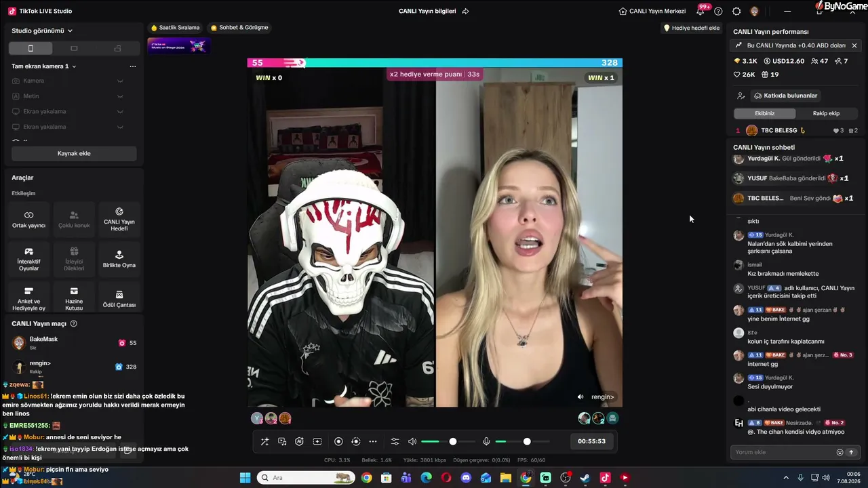Click the Katkıda bulunanlar button
Viewport: 868px width, 488px height.
point(785,96)
